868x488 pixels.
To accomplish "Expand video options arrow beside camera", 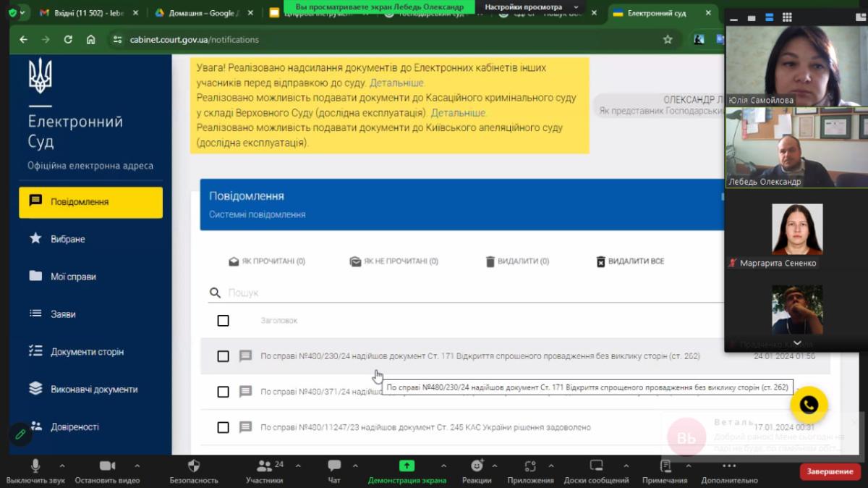I will [x=137, y=466].
